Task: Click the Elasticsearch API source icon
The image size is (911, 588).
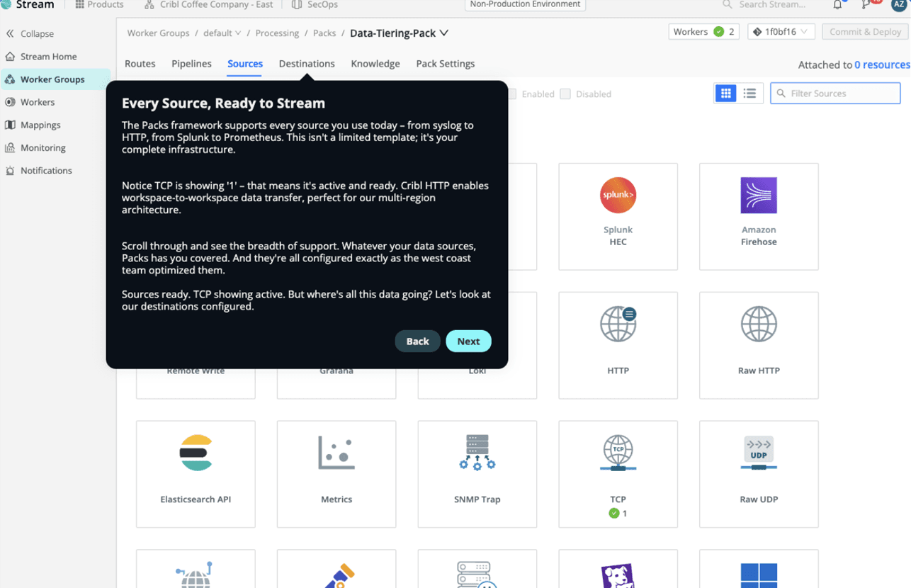Action: (x=195, y=453)
